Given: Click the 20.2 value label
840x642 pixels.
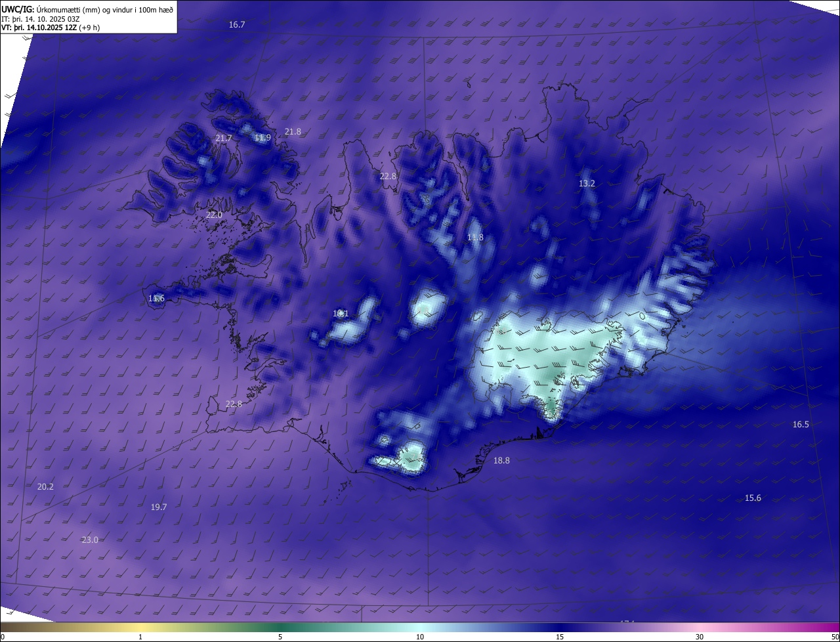Looking at the screenshot, I should [45, 486].
